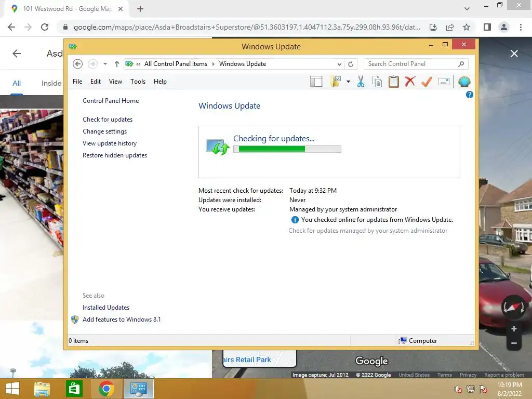Screen dimensions: 532x399
Task: Zoom in Street View with plus
Action: pos(514,328)
